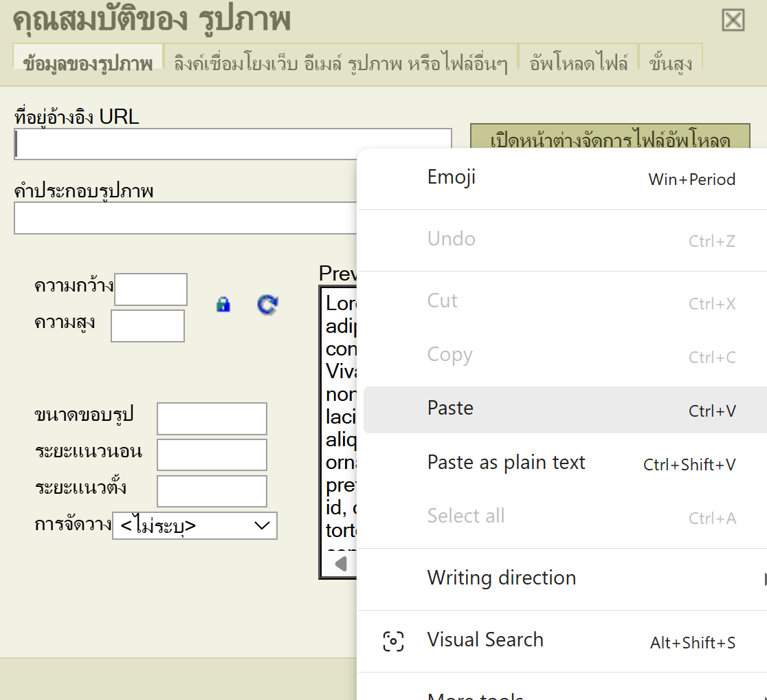Click the reset size refresh icon

[x=267, y=304]
